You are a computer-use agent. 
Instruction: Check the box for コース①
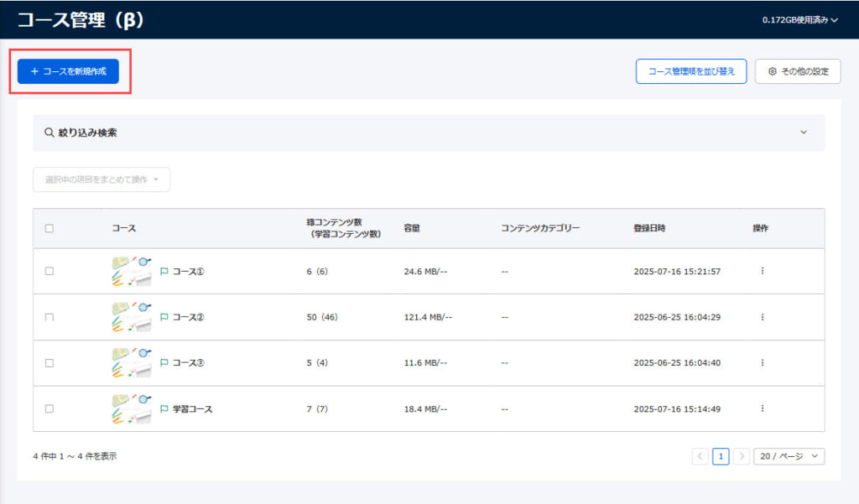point(49,271)
